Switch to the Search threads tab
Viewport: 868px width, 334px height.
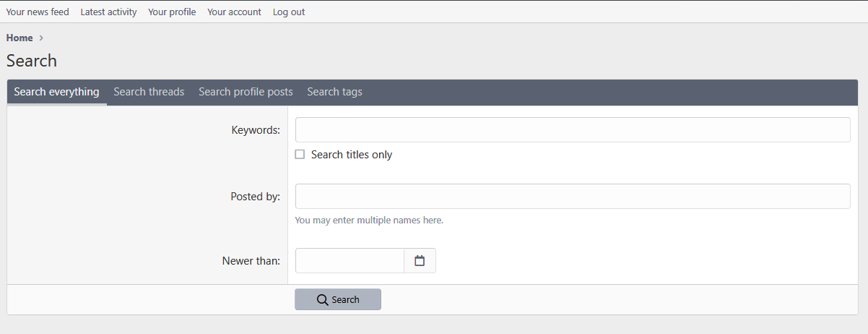click(149, 92)
